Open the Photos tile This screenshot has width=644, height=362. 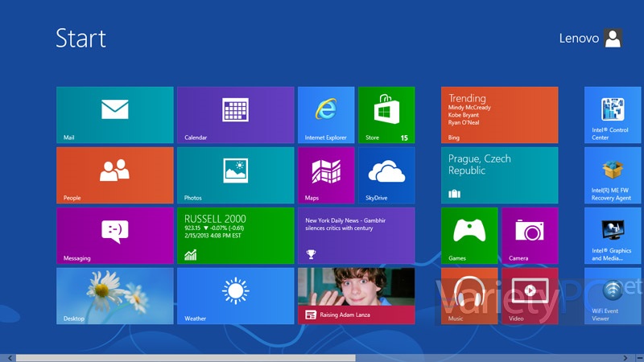click(x=236, y=175)
